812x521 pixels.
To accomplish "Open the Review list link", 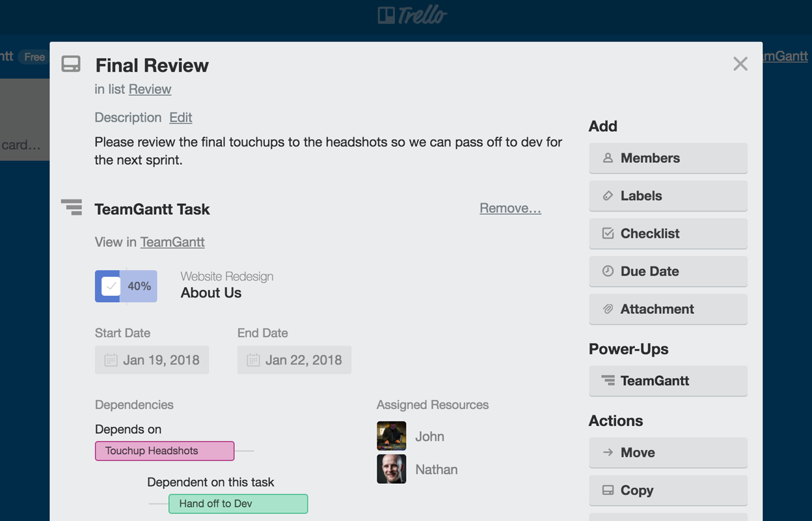I will [x=150, y=89].
